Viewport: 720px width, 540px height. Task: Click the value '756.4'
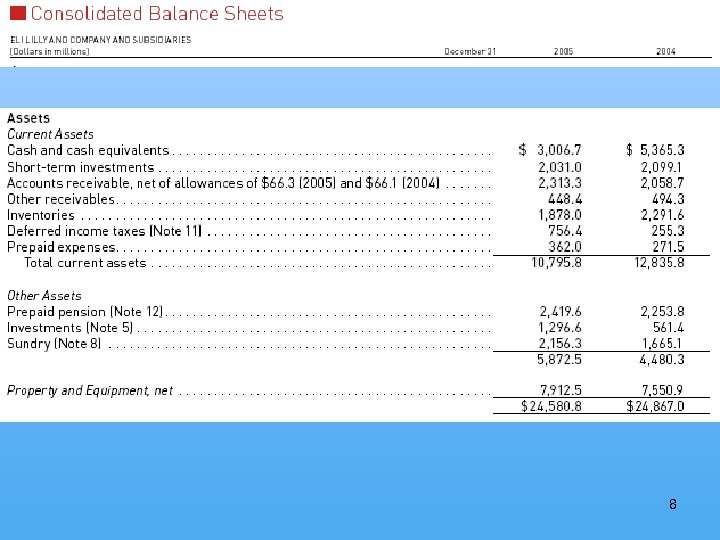pyautogui.click(x=565, y=231)
